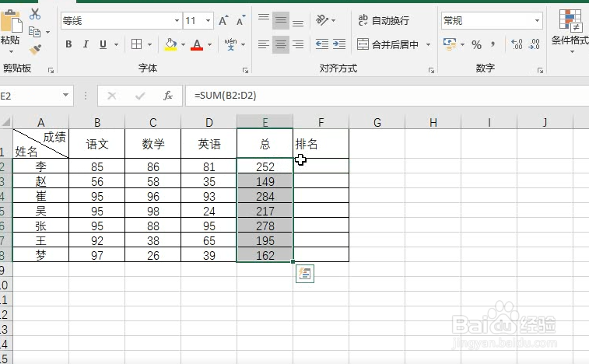The image size is (589, 364).
Task: Open the borders dropdown arrow
Action: coord(149,44)
